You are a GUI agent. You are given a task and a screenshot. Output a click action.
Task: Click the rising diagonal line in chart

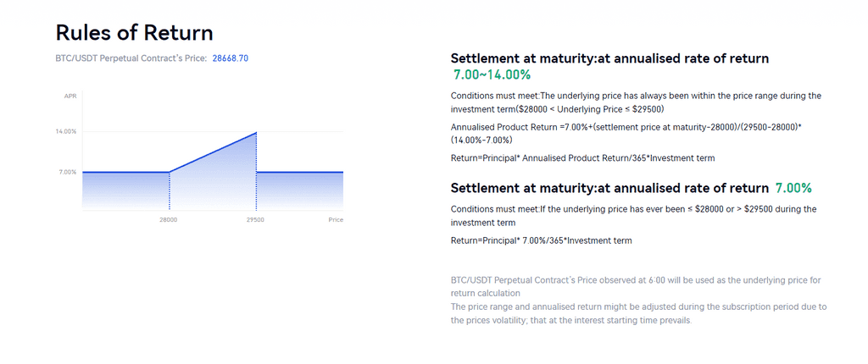[213, 152]
